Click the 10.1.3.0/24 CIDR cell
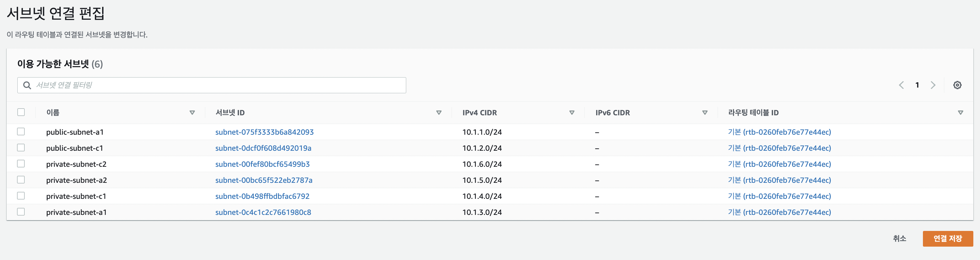 tap(482, 212)
